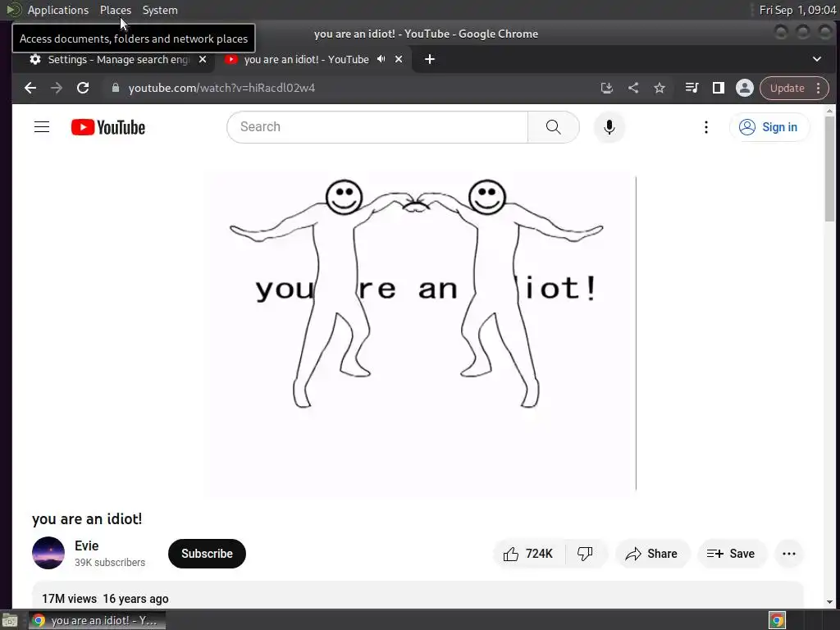840x630 pixels.
Task: Dislike the video with thumbs down
Action: point(585,554)
